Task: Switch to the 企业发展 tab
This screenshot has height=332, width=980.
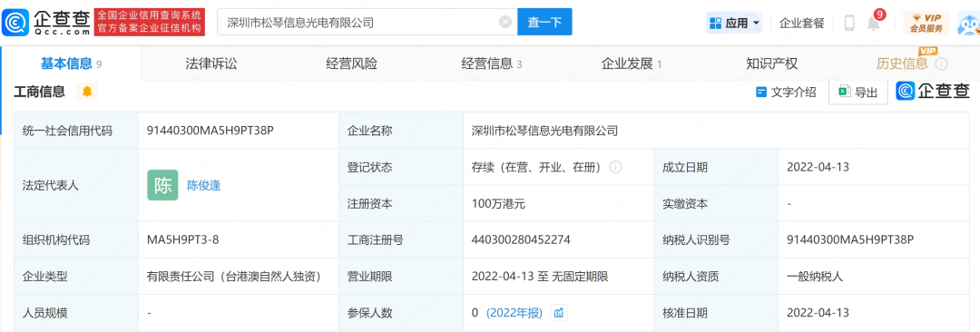Action: (632, 63)
